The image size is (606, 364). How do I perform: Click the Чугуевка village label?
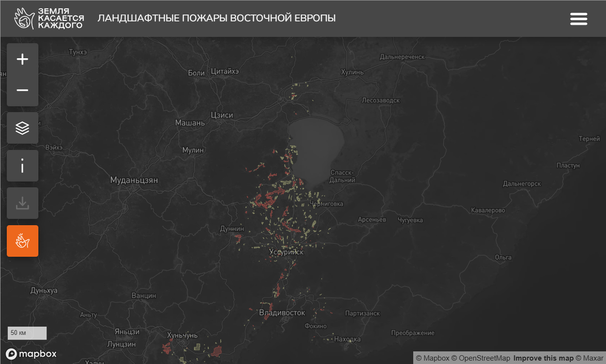(410, 220)
